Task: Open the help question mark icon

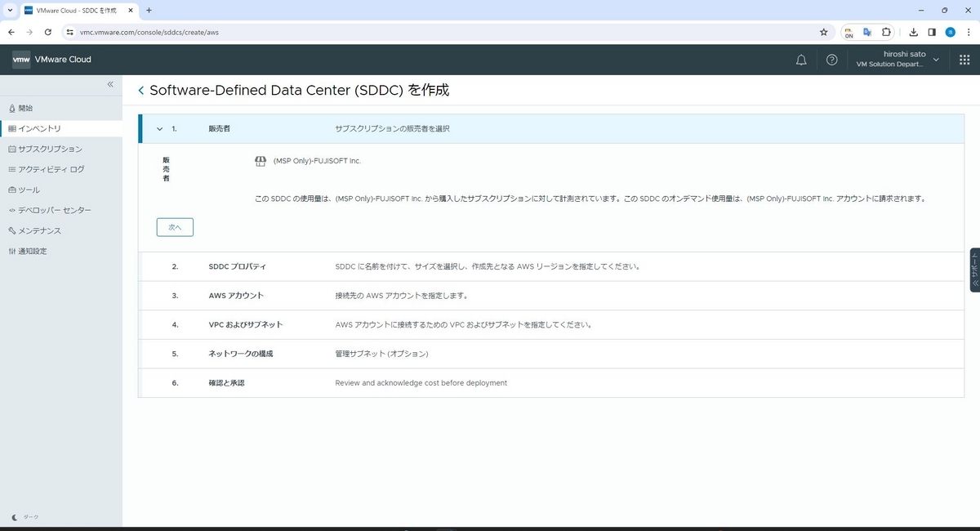Action: 831,60
